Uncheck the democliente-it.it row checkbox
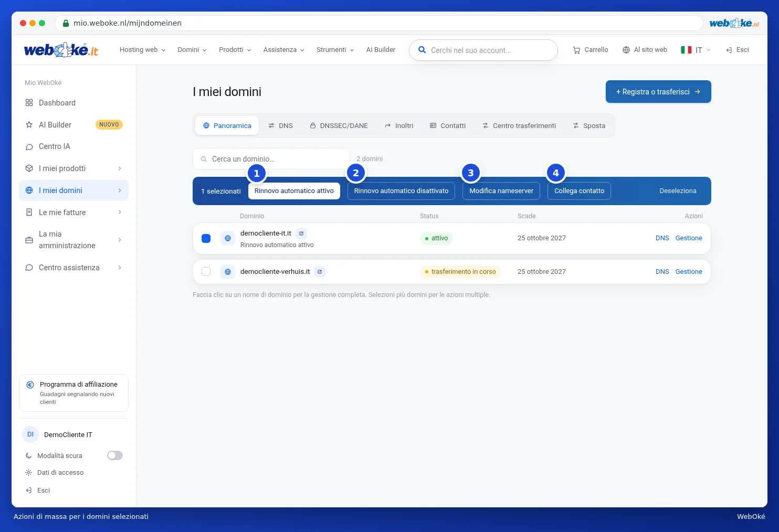This screenshot has height=532, width=779. [x=206, y=238]
